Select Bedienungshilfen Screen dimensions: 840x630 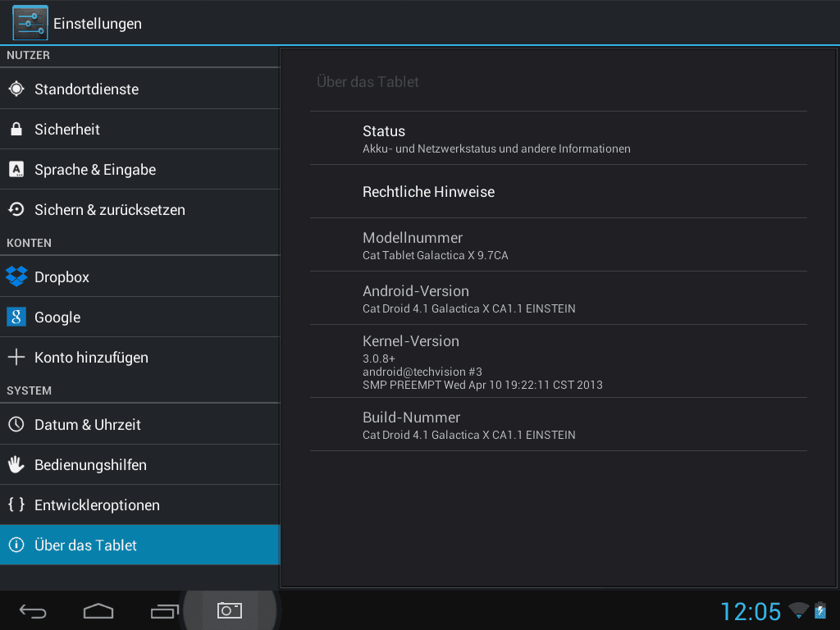(x=139, y=464)
